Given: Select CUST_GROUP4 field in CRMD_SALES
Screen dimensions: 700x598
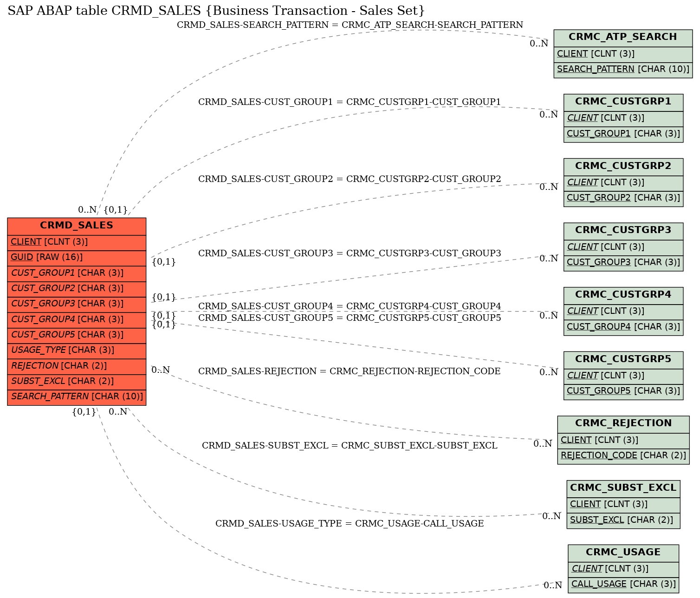Looking at the screenshot, I should coord(77,320).
